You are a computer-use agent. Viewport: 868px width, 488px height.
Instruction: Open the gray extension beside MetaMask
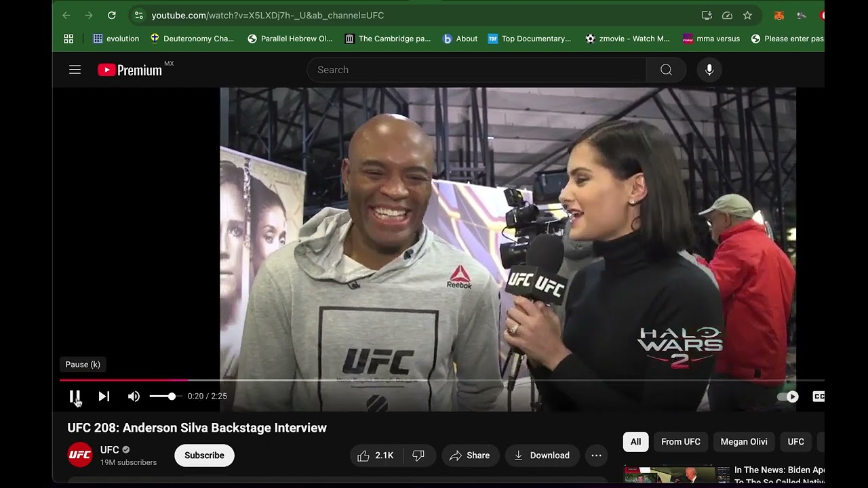point(802,16)
